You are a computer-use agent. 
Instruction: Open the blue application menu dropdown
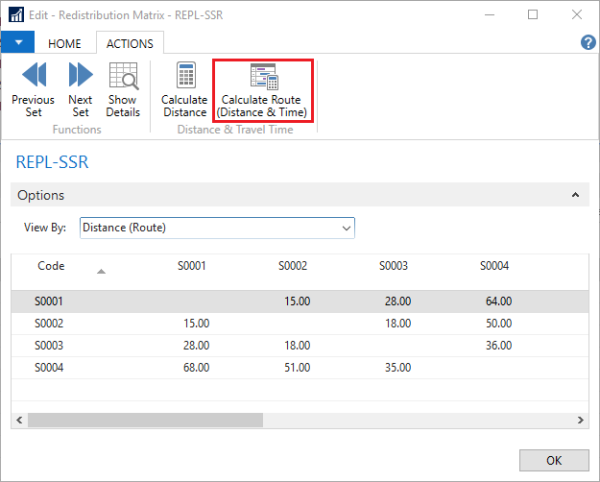coord(18,43)
